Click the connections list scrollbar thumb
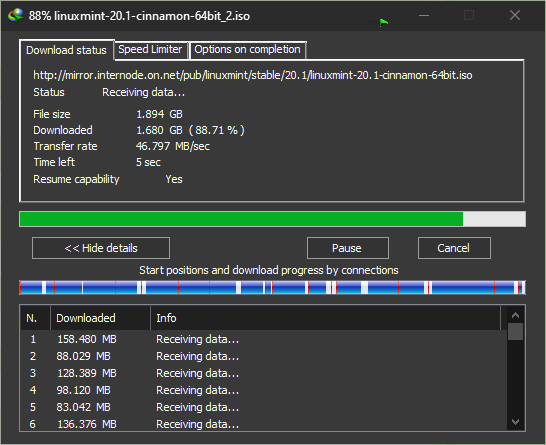This screenshot has width=546, height=445. click(x=515, y=331)
